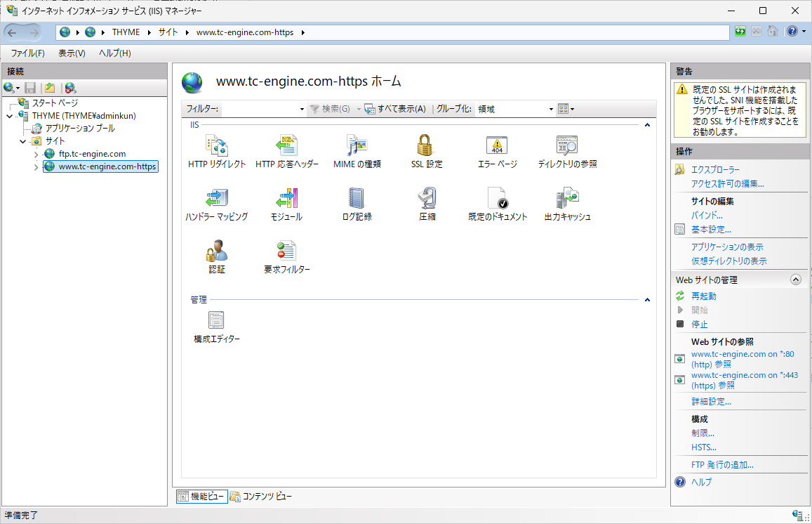Click inside the フィルター input field
Viewport: 812px width, 524px height.
260,109
